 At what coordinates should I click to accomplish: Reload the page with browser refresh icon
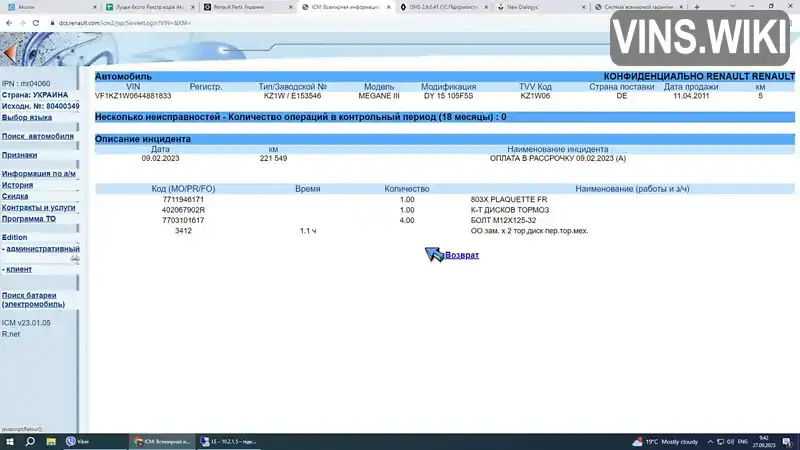36,23
